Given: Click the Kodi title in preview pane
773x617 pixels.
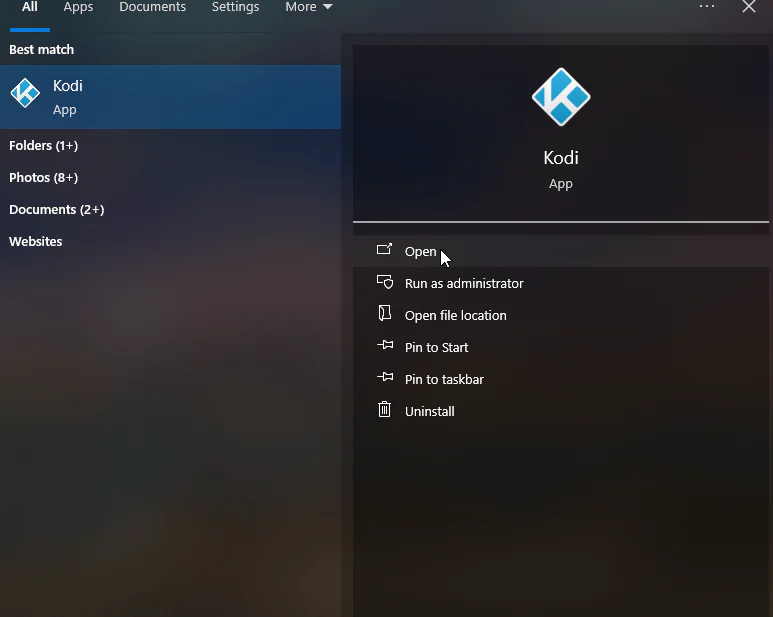Looking at the screenshot, I should 561,158.
